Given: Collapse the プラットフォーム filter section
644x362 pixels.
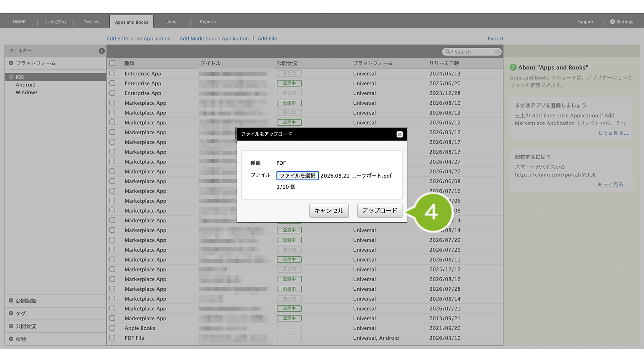Looking at the screenshot, I should [11, 63].
